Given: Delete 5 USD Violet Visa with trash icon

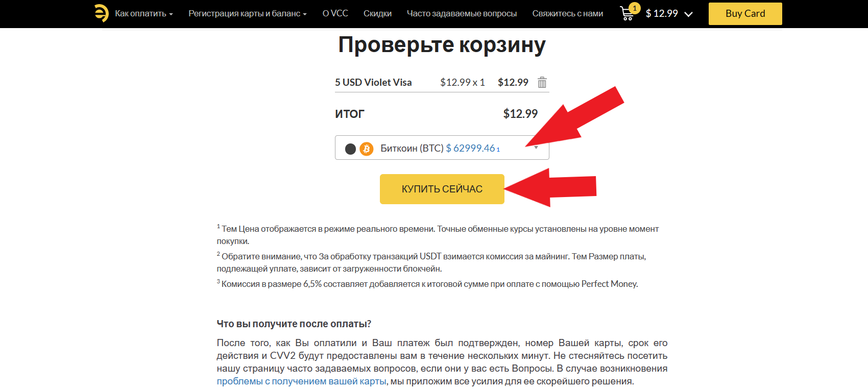Looking at the screenshot, I should point(542,82).
